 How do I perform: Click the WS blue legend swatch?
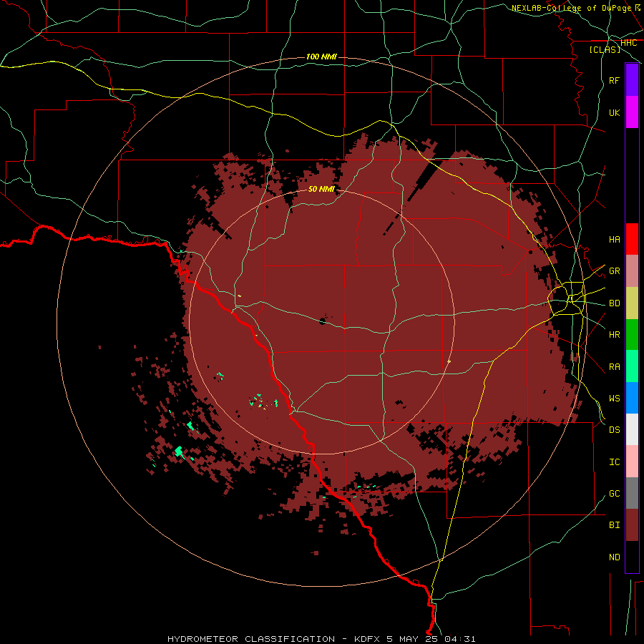(632, 398)
